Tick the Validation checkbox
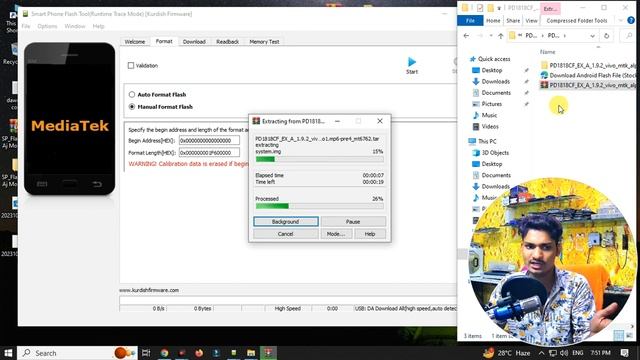The width and height of the screenshot is (640, 360). (x=131, y=65)
